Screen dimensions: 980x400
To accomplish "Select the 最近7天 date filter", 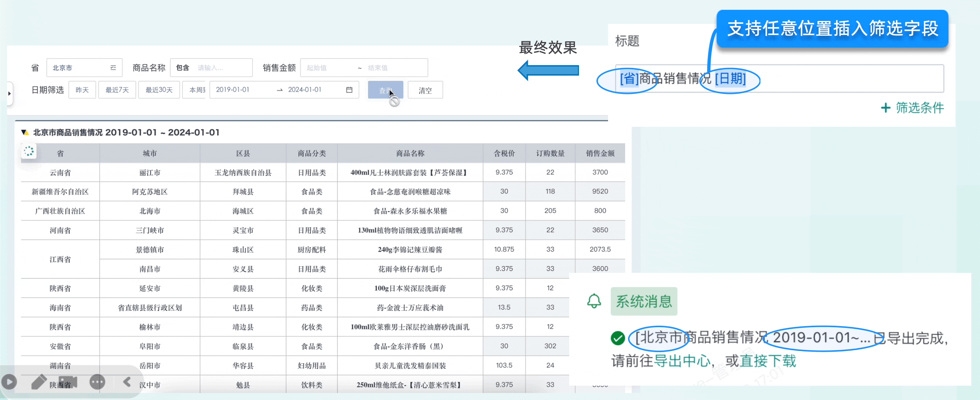I will [x=117, y=90].
